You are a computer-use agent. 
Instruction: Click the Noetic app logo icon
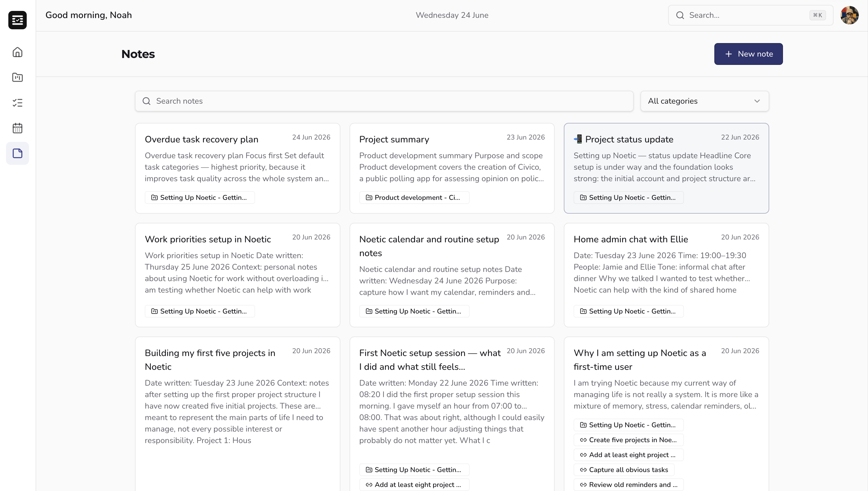point(18,20)
